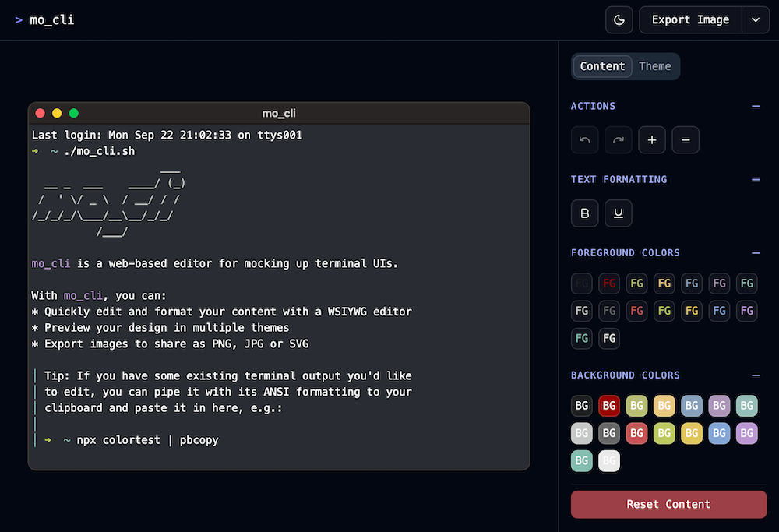Click the Reset Content button
The image size is (779, 532).
pyautogui.click(x=668, y=504)
